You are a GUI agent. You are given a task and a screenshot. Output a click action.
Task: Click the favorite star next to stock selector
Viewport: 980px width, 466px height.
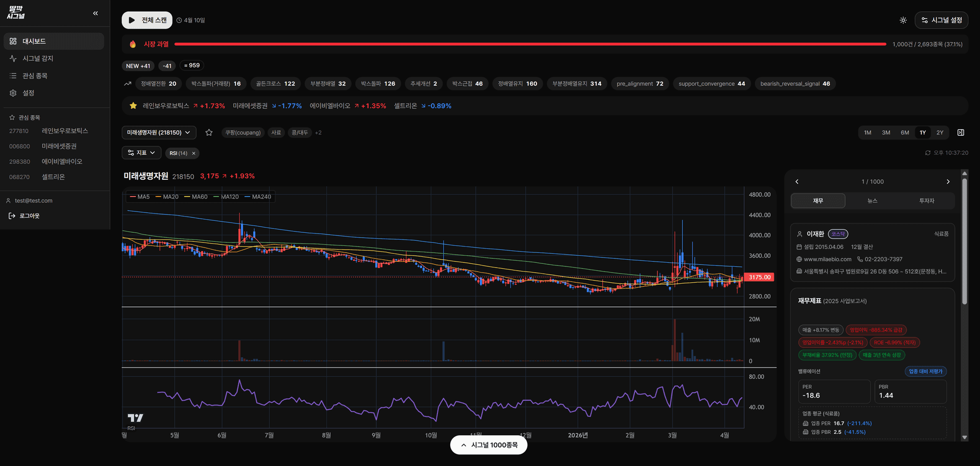tap(209, 133)
